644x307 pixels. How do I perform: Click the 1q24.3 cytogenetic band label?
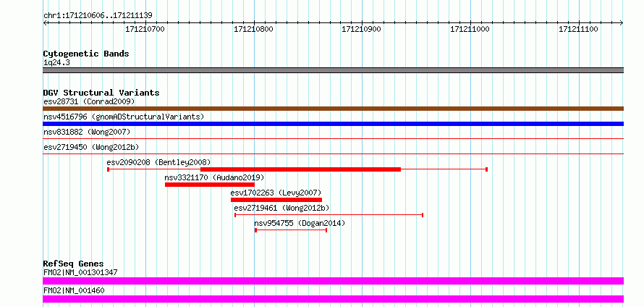click(56, 63)
